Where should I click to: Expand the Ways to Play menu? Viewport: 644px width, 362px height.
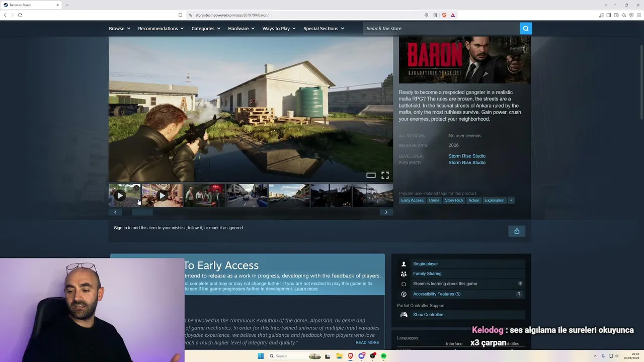pyautogui.click(x=279, y=29)
